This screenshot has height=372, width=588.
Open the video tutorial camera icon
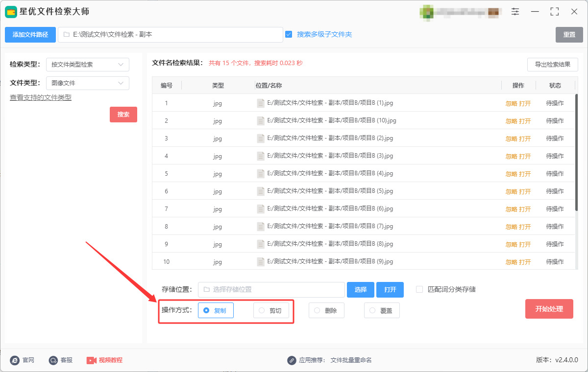point(91,360)
